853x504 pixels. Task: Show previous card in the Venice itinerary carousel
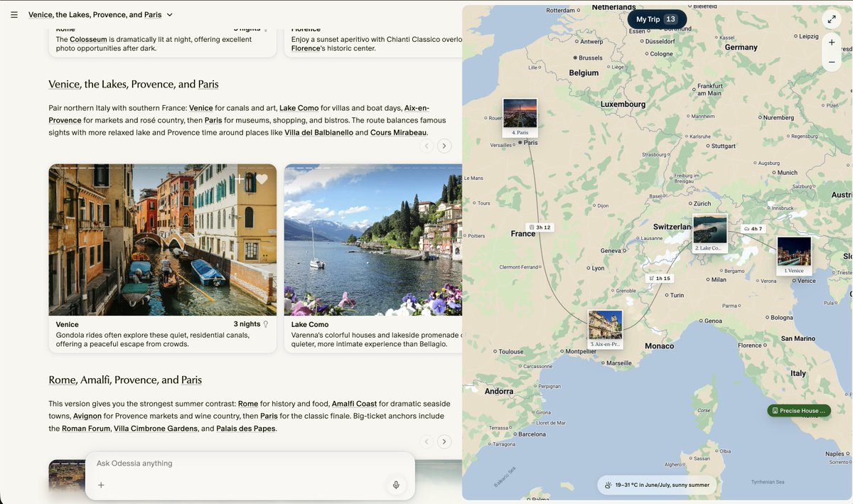click(426, 146)
